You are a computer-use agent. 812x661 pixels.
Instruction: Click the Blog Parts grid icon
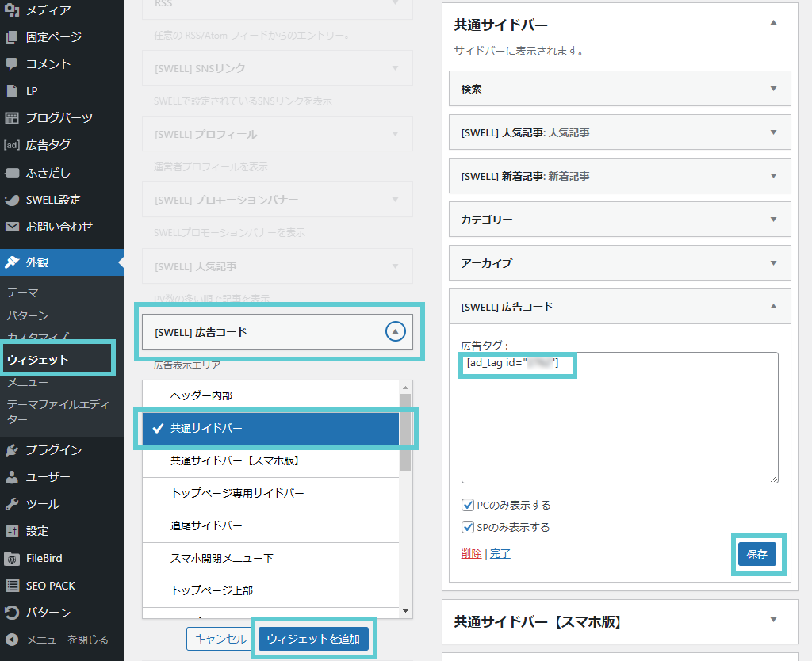[12, 118]
